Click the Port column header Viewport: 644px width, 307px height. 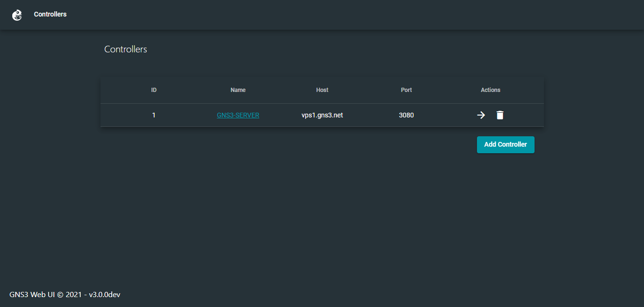click(x=406, y=90)
